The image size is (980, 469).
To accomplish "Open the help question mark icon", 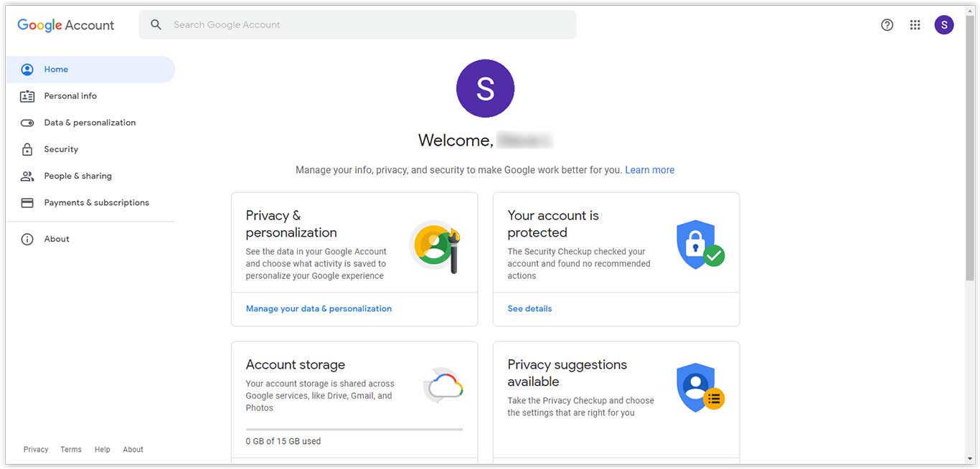I will 887,25.
